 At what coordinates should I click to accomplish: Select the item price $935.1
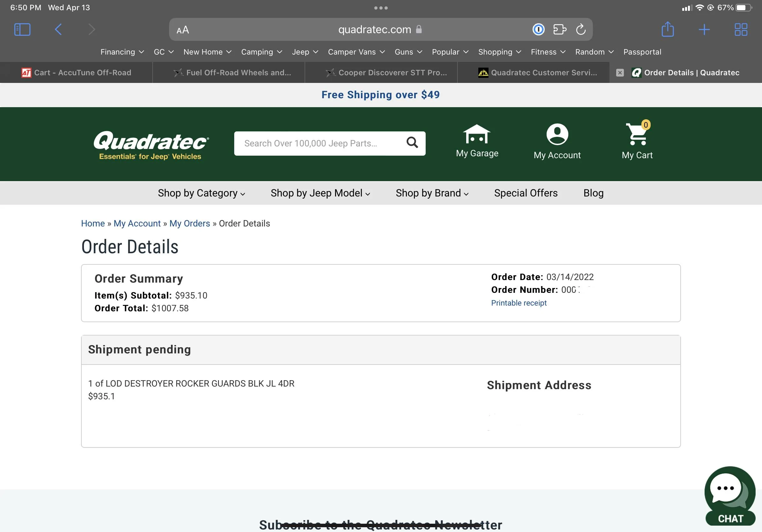coord(101,396)
